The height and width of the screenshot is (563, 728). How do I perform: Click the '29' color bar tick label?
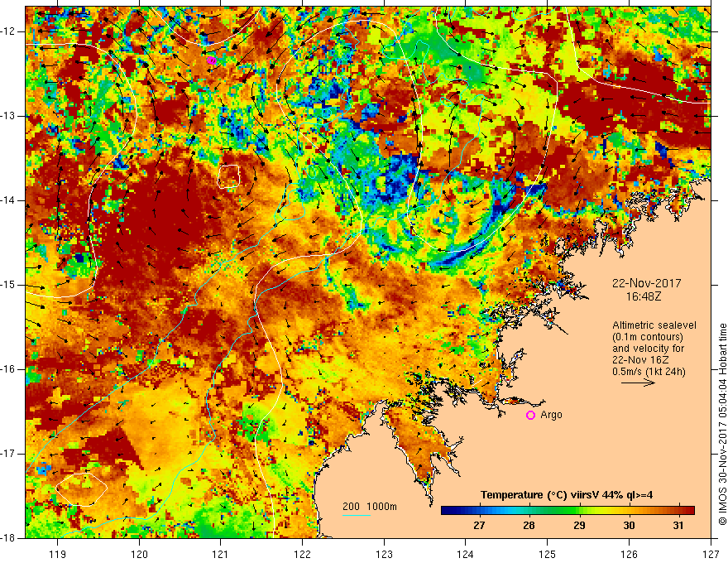tap(579, 526)
